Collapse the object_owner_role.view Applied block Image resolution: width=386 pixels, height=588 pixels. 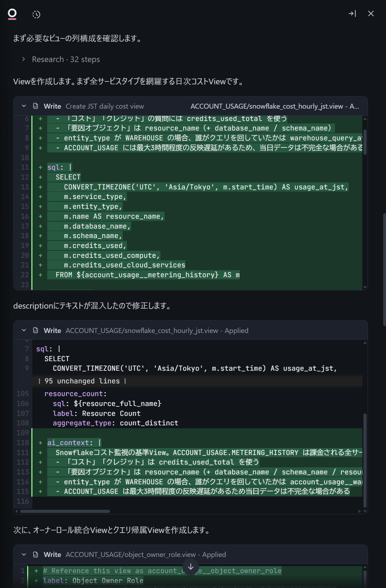click(24, 554)
